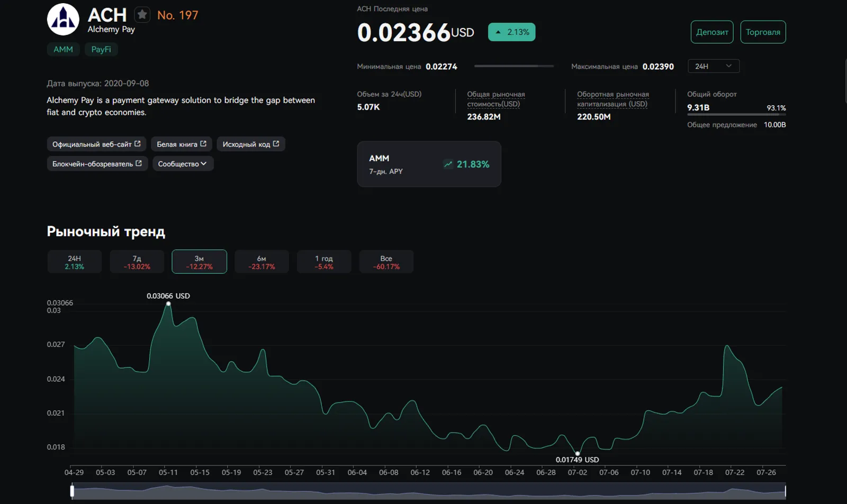Click the external link icon on Официальный веб-сайт

coord(138,143)
